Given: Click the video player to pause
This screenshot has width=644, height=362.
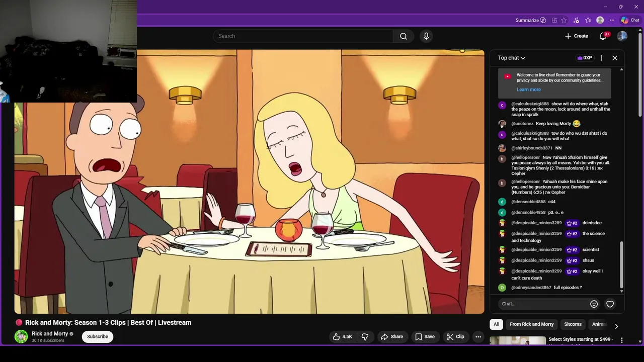Looking at the screenshot, I should (x=249, y=181).
